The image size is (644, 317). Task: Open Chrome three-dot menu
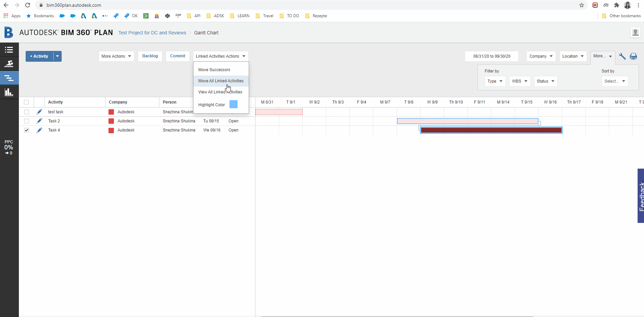coord(638,5)
